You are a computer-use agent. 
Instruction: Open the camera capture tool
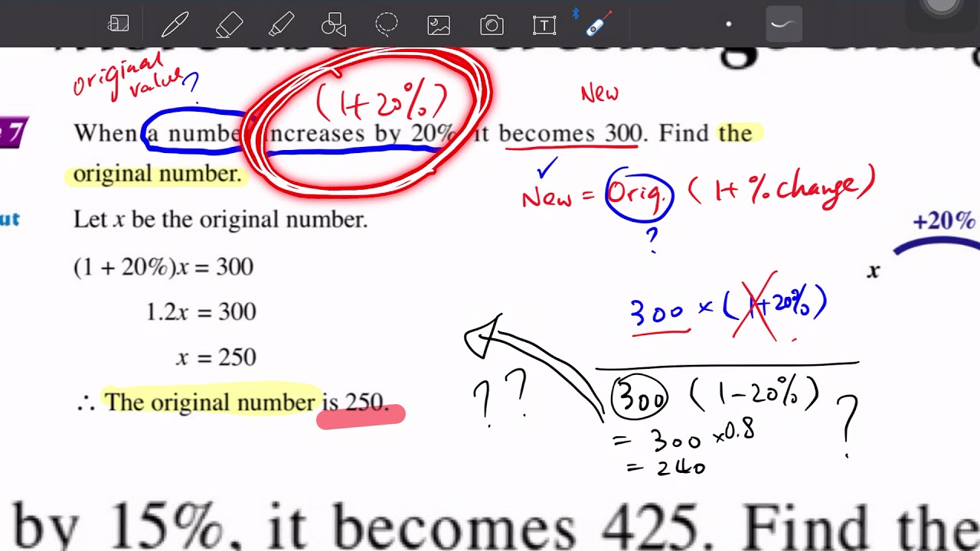(x=491, y=24)
